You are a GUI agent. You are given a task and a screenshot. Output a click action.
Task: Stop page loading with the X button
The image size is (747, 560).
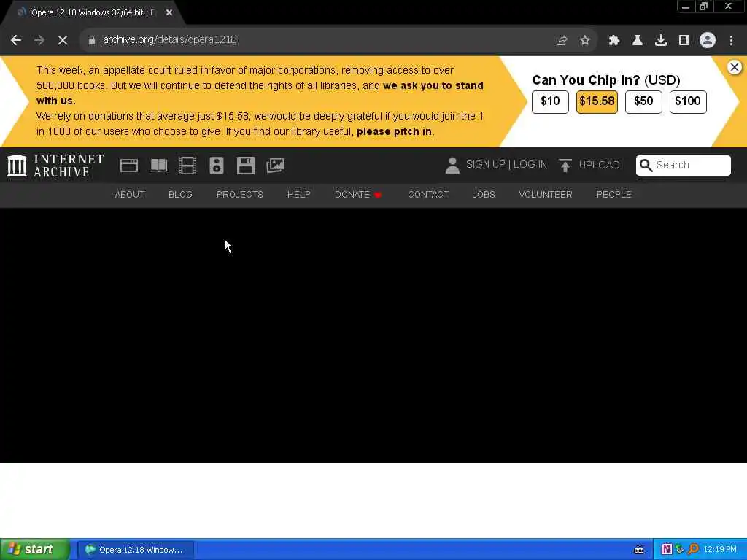click(63, 40)
